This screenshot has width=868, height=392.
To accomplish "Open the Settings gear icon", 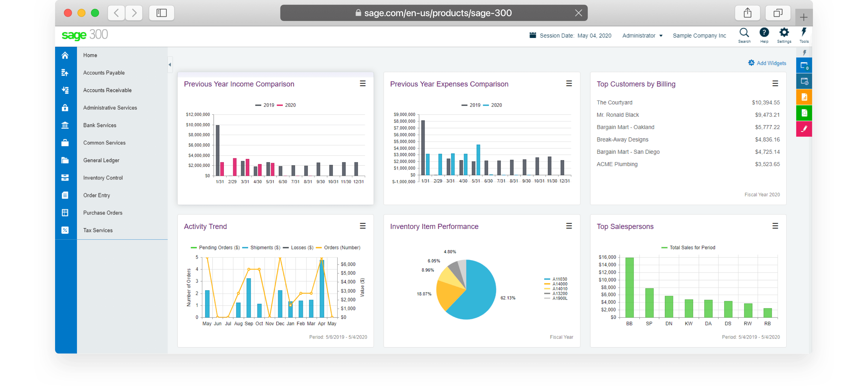I will [x=784, y=33].
